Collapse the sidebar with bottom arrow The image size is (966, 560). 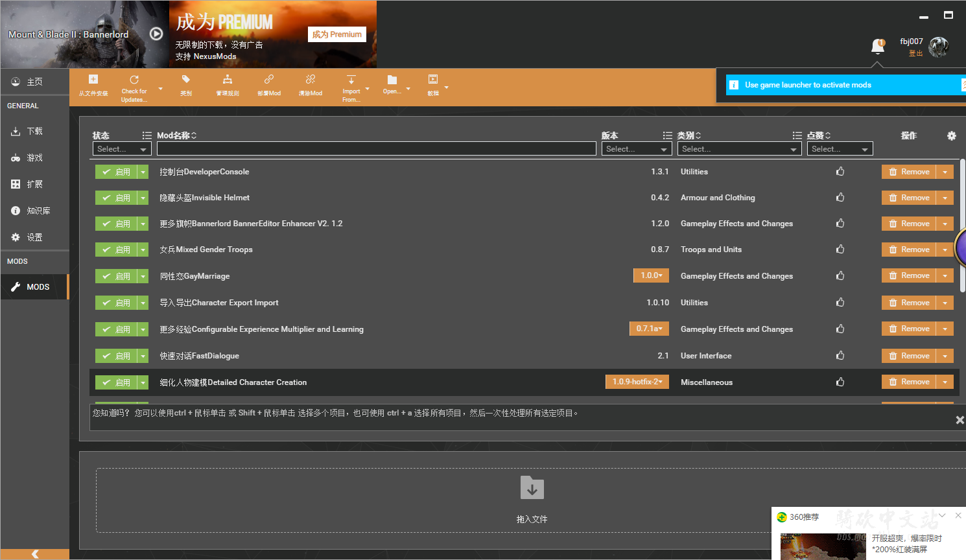[35, 554]
